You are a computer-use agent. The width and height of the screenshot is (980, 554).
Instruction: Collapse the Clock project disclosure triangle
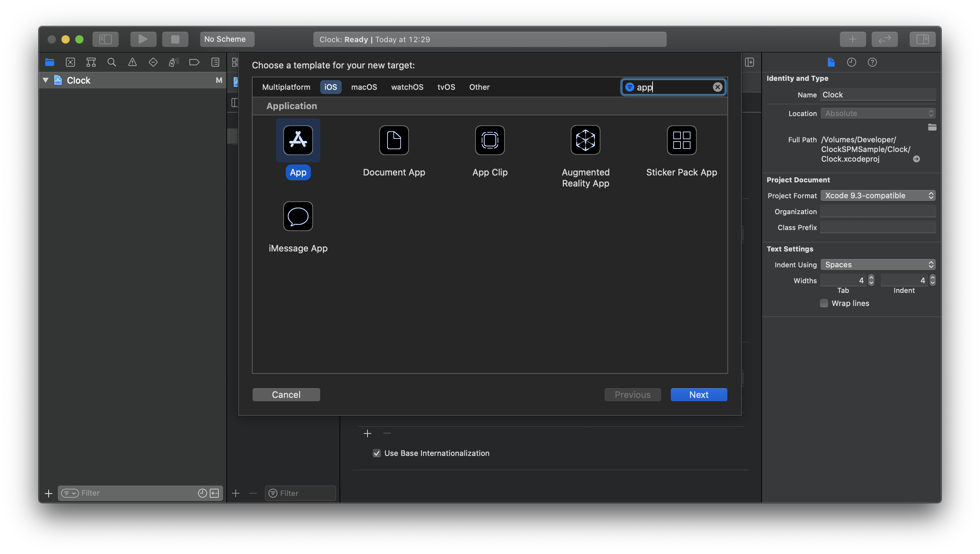pos(46,80)
